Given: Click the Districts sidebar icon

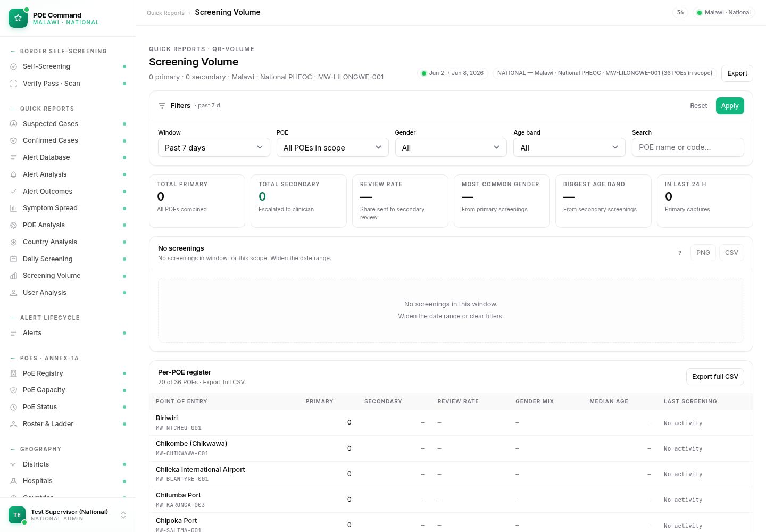Looking at the screenshot, I should click(x=14, y=464).
